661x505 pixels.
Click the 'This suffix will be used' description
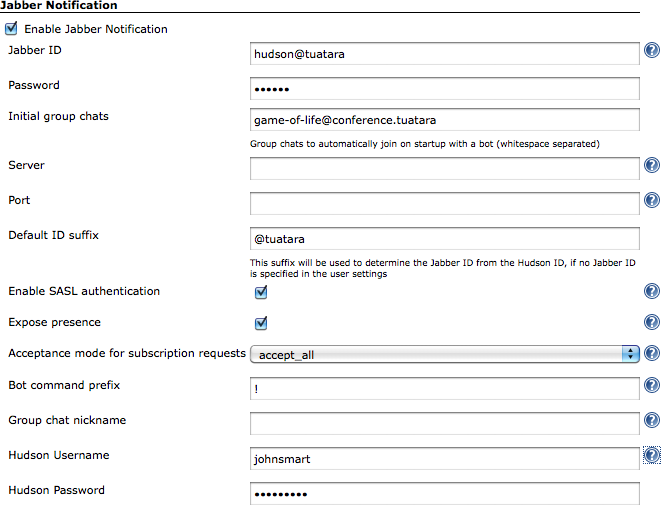tap(443, 268)
